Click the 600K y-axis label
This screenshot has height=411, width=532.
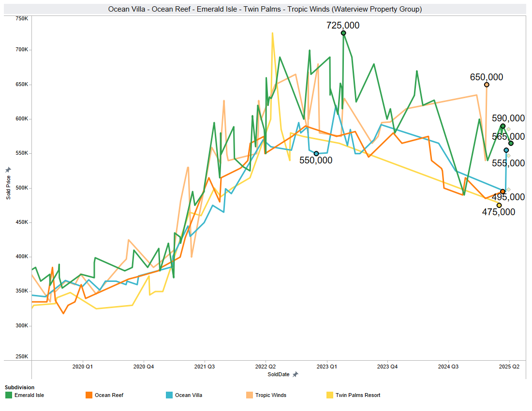click(x=22, y=118)
